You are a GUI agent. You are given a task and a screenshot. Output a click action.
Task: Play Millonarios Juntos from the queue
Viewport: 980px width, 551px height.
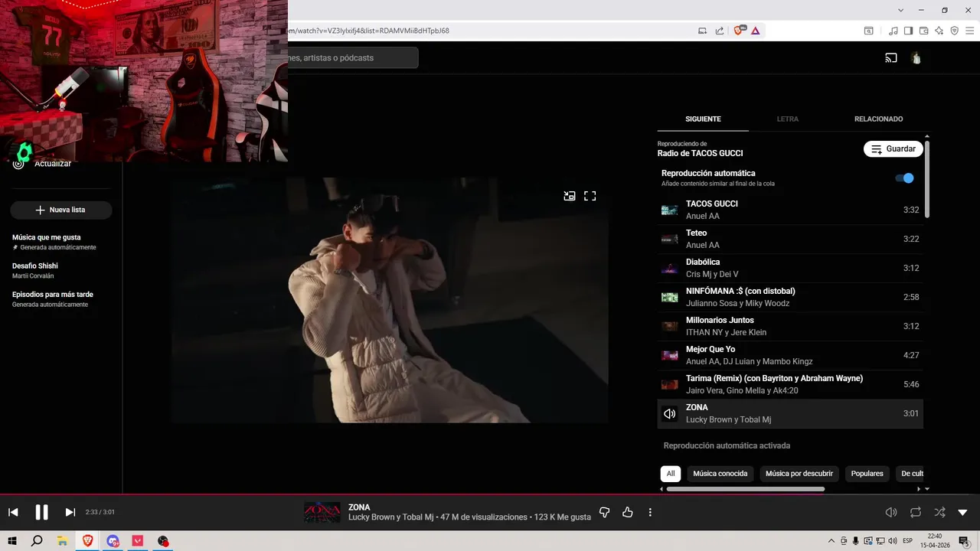click(x=790, y=326)
